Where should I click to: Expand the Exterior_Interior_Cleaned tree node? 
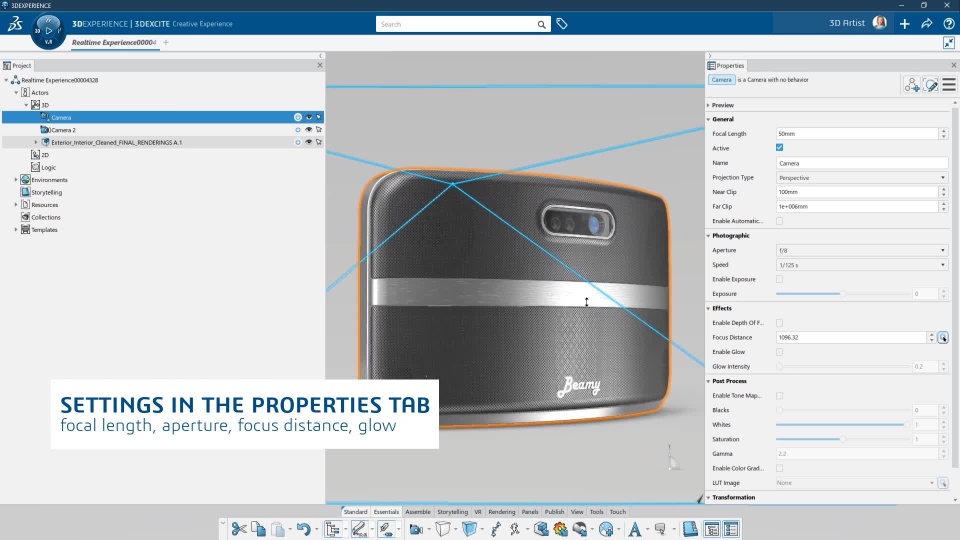[36, 142]
